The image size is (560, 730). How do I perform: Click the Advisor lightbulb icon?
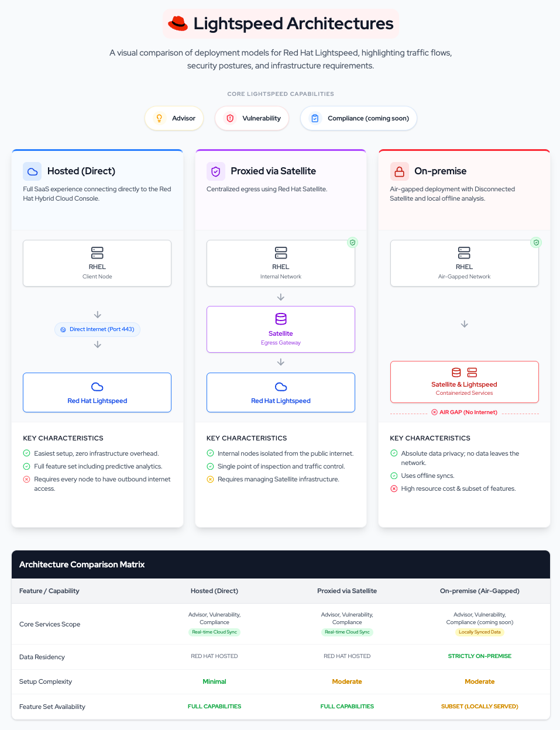pos(159,118)
